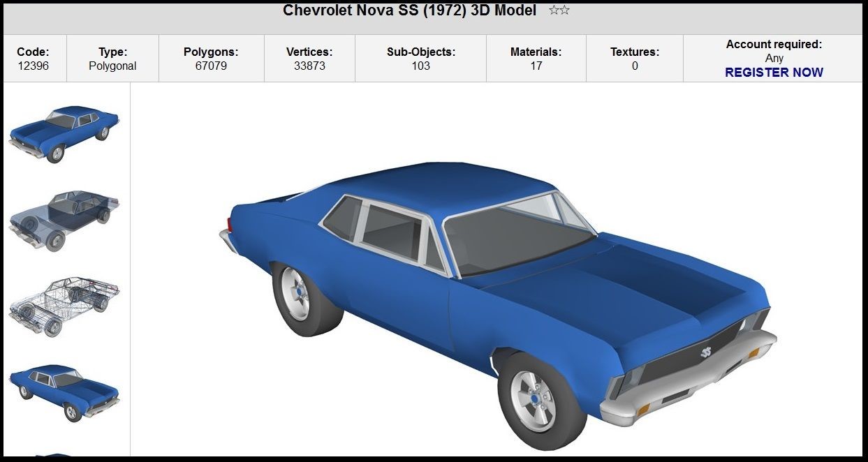Click the REGISTER NOW link
Screen dimensions: 868x462
click(774, 73)
